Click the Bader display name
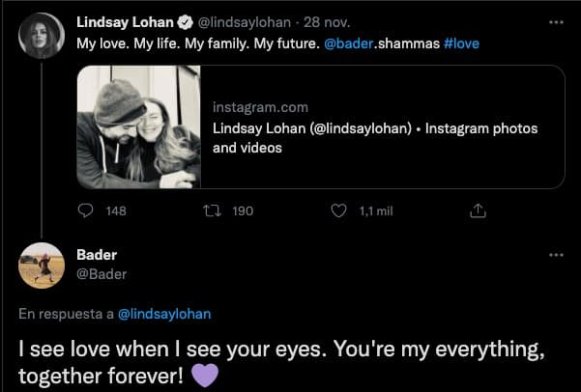 click(96, 255)
